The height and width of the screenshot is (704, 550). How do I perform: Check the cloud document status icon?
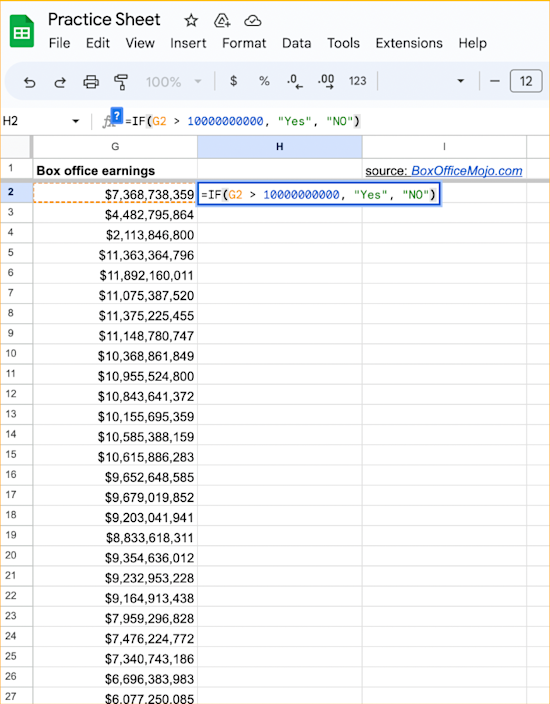[x=253, y=21]
